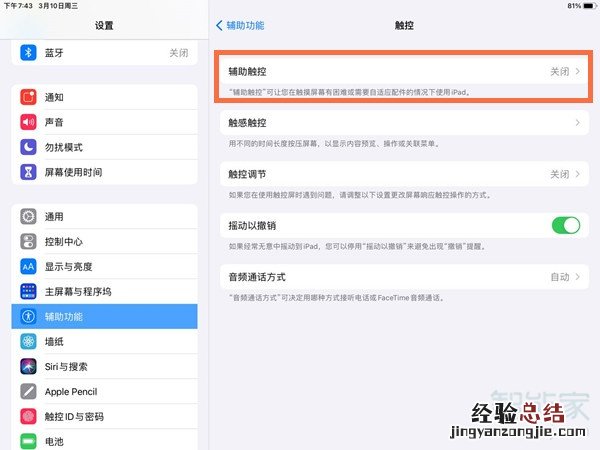Tap the Accessibility (辅助功能) figure icon
This screenshot has width=600, height=450.
tap(28, 316)
